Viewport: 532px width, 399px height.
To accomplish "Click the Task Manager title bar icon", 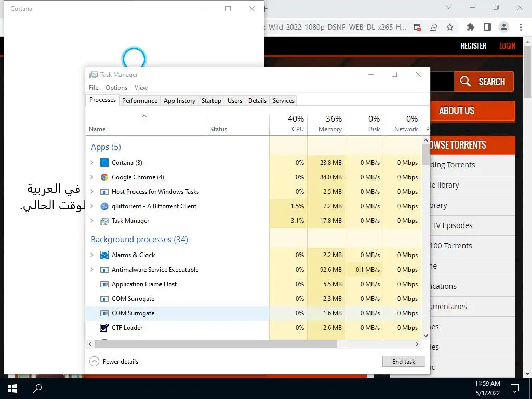I will 94,75.
